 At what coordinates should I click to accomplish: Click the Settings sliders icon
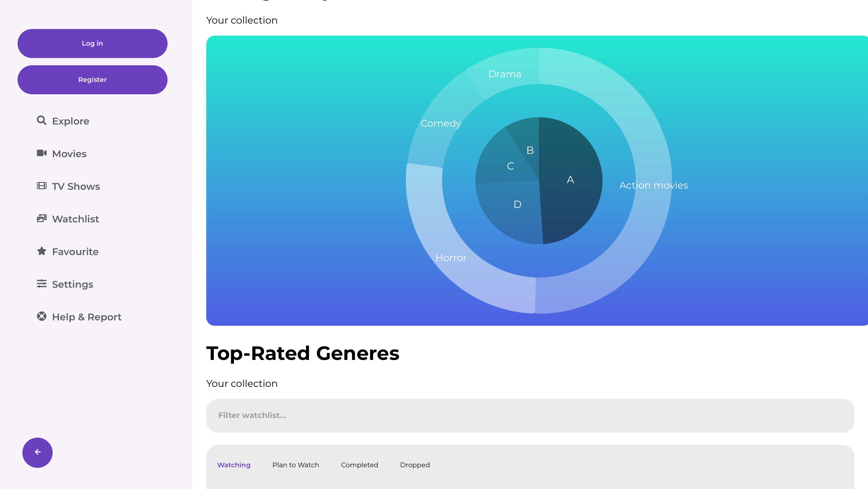point(41,283)
